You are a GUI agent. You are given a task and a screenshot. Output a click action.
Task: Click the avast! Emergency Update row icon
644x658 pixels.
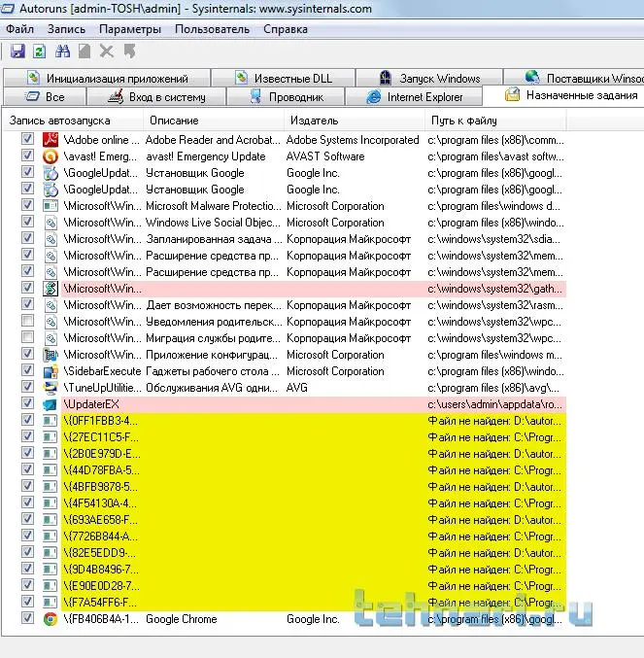tap(51, 156)
